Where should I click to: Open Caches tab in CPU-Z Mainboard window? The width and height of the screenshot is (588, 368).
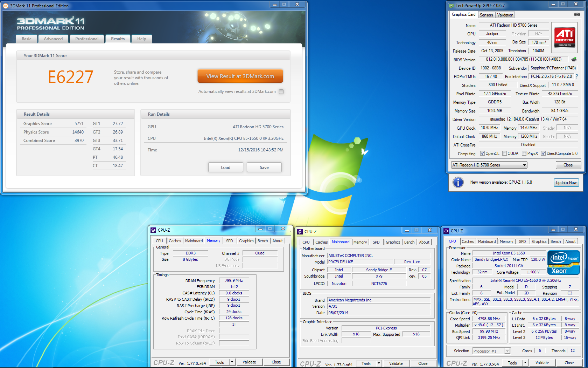point(321,242)
